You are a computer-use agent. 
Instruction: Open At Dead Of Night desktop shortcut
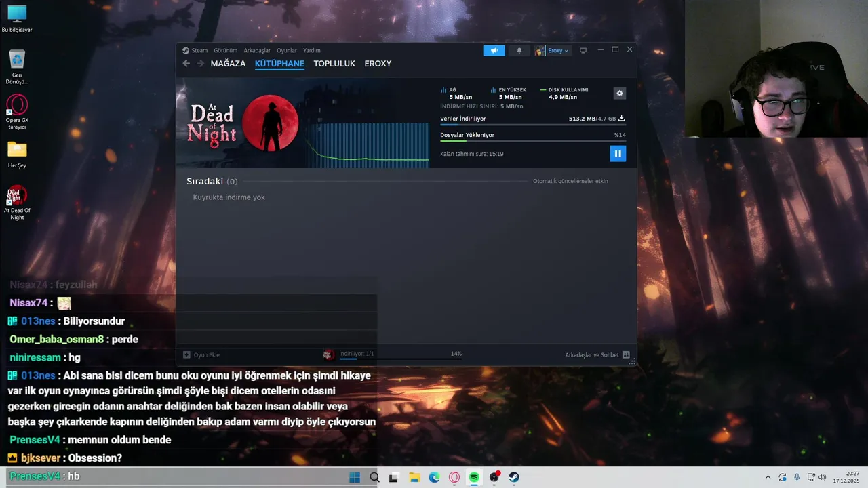coord(17,203)
